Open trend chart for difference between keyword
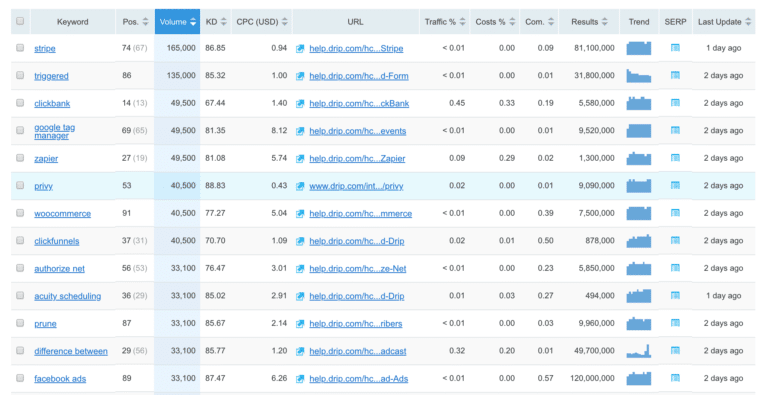 (639, 350)
